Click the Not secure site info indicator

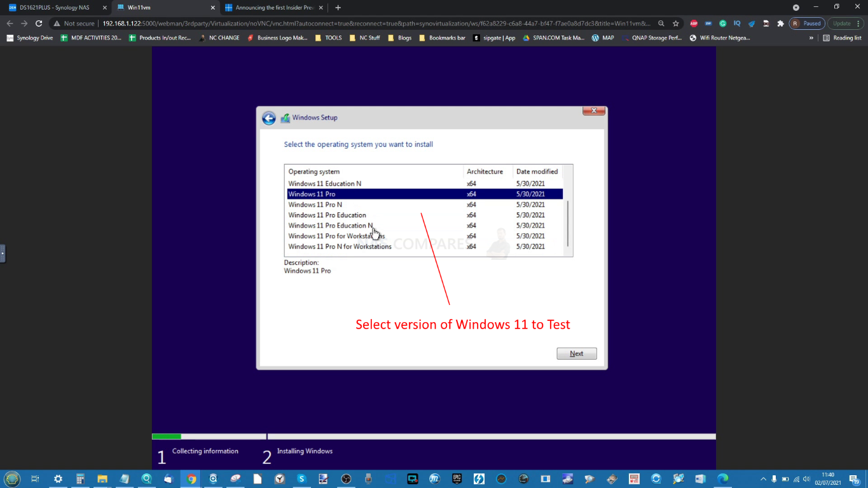74,24
